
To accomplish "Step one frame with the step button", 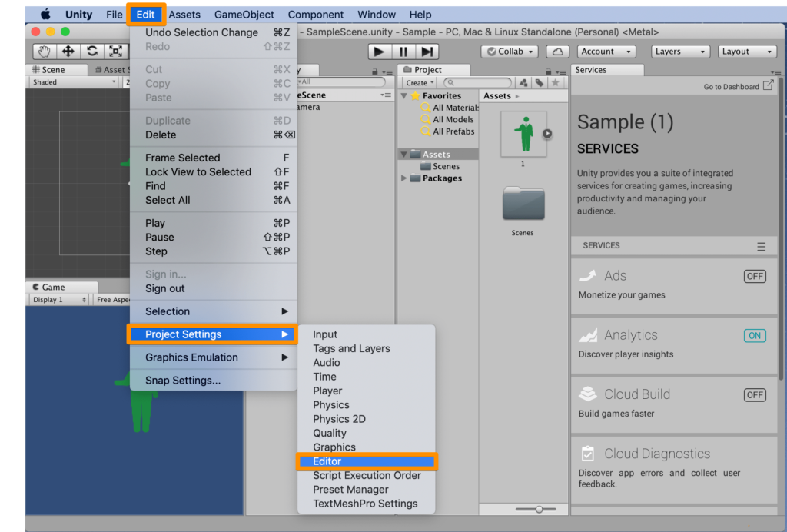I will point(427,52).
